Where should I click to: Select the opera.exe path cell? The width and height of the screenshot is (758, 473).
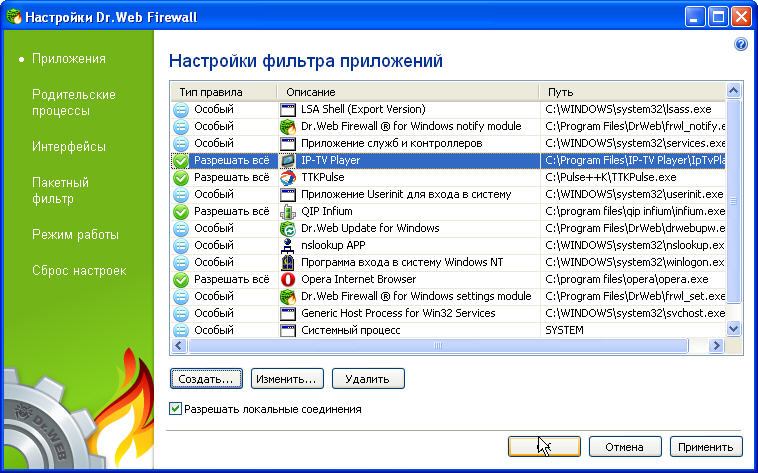click(x=633, y=280)
